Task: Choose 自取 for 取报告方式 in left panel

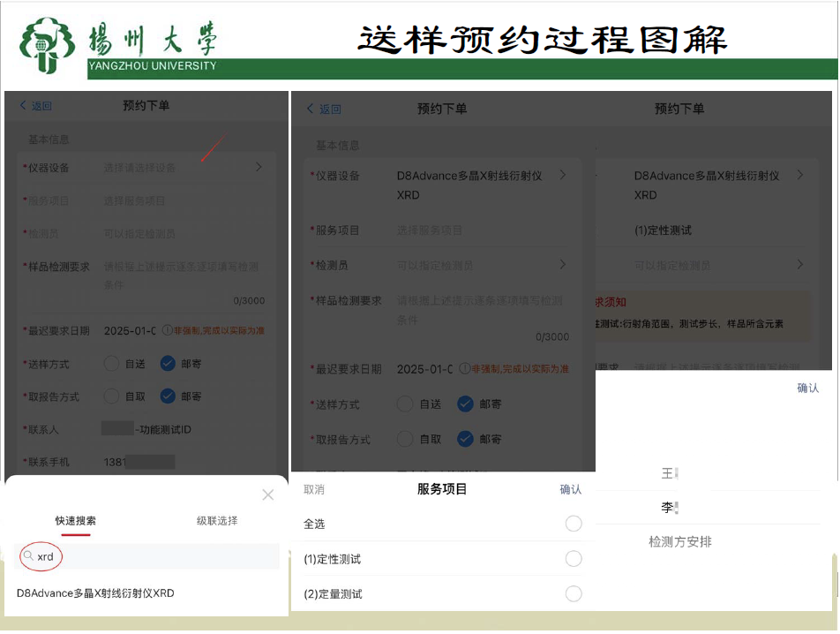Action: 112,396
